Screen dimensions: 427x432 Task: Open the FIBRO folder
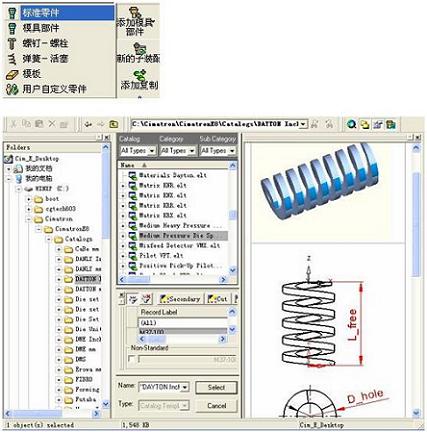(84, 380)
